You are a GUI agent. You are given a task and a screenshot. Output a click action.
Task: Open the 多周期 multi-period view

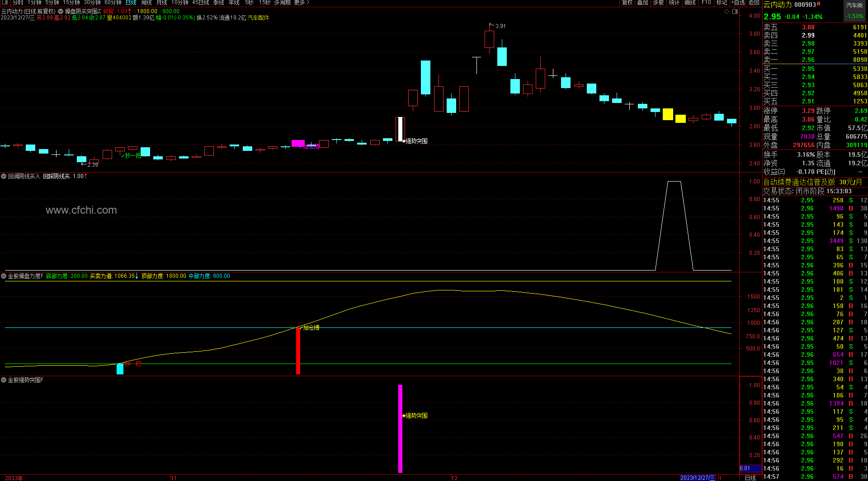tap(282, 3)
